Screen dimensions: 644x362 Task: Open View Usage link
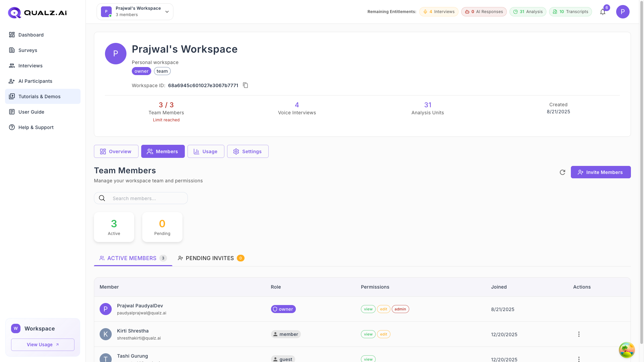[x=43, y=345]
